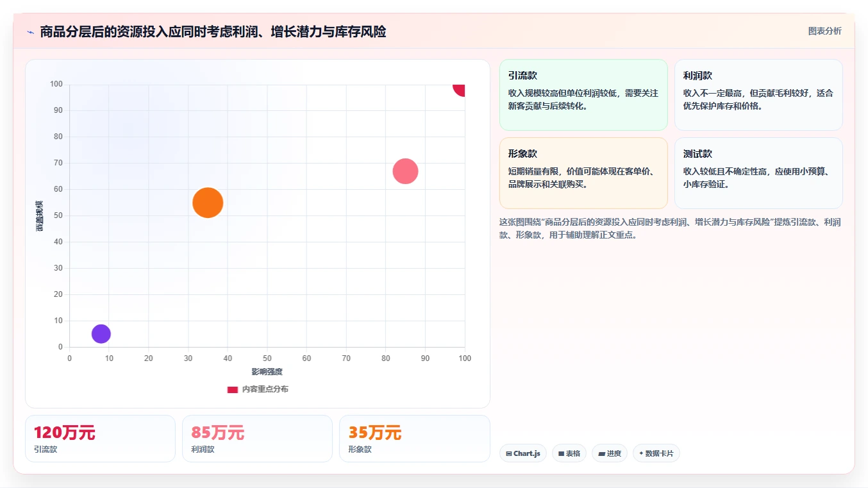The width and height of the screenshot is (868, 488).
Task: Click the Chart.js chip icon
Action: pyautogui.click(x=509, y=453)
